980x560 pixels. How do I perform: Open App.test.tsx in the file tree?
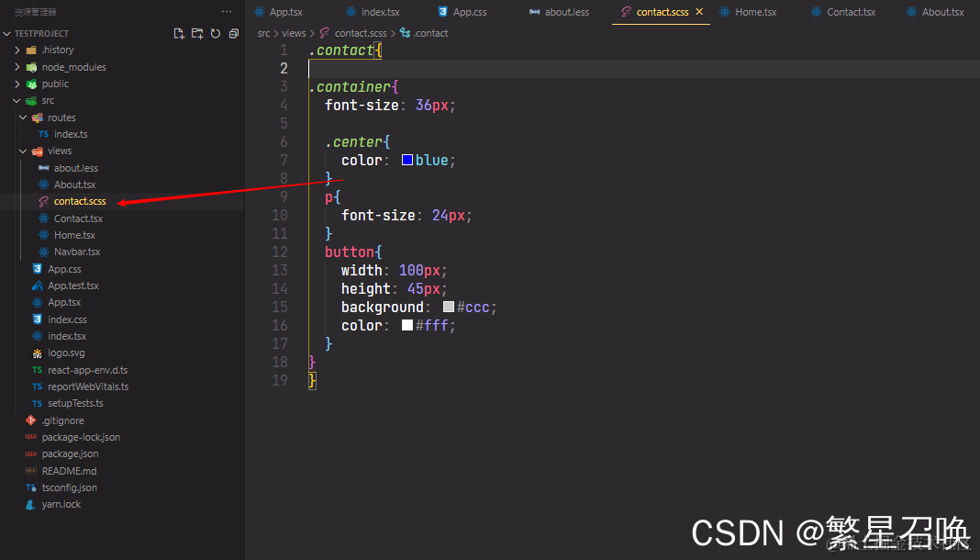(x=73, y=286)
